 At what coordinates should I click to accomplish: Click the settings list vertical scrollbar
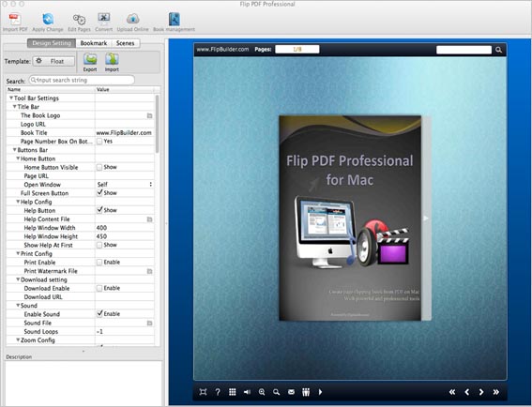coord(157,124)
